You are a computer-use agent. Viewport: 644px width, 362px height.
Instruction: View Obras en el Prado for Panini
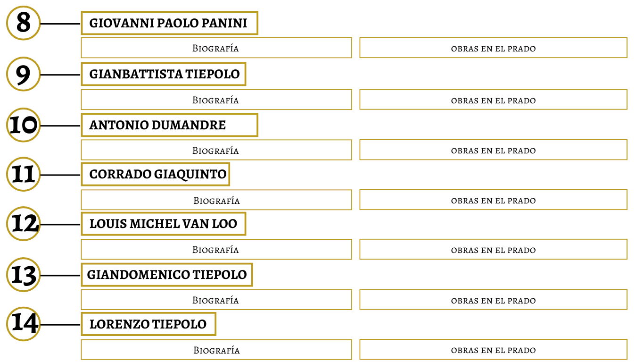tap(493, 48)
